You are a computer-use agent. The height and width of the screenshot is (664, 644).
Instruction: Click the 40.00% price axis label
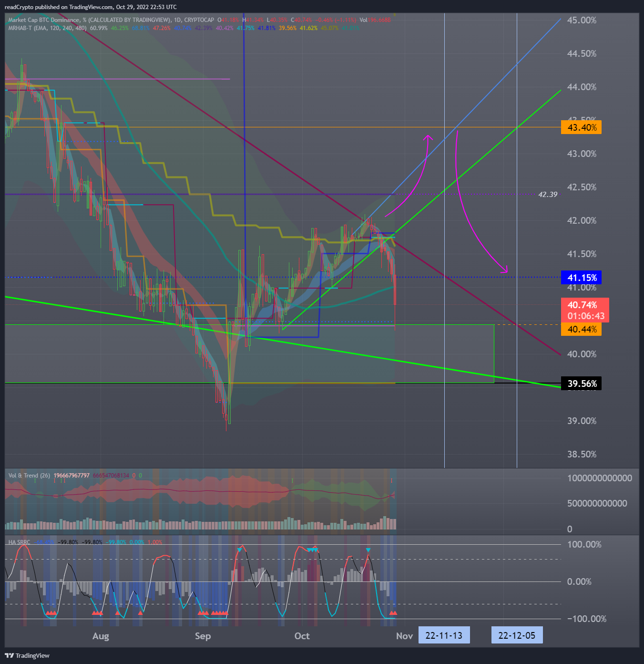pos(582,354)
